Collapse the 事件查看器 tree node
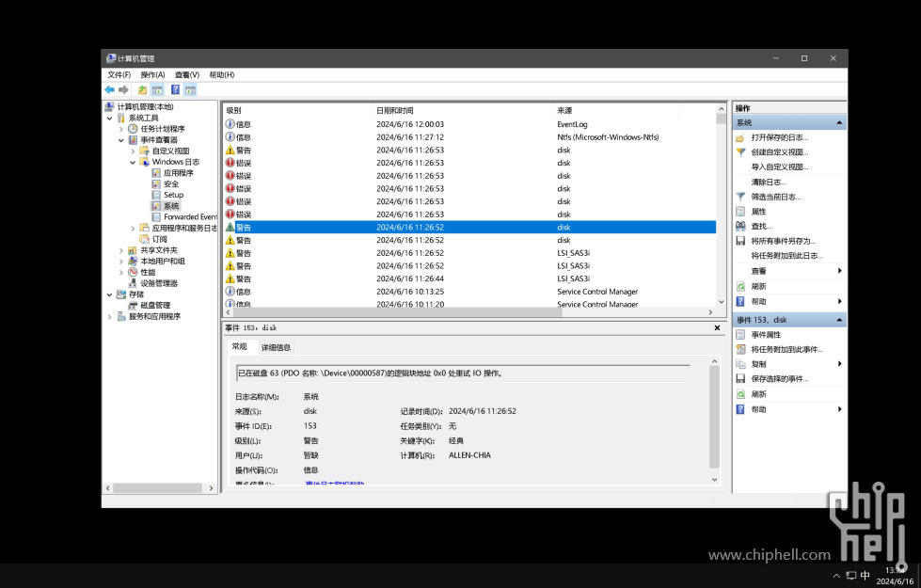The image size is (921, 588). (121, 140)
